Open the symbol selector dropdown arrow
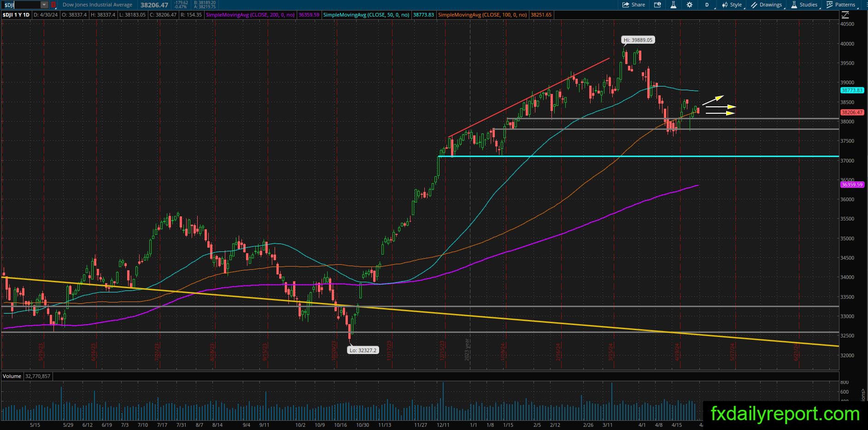The image size is (868, 430). [44, 5]
